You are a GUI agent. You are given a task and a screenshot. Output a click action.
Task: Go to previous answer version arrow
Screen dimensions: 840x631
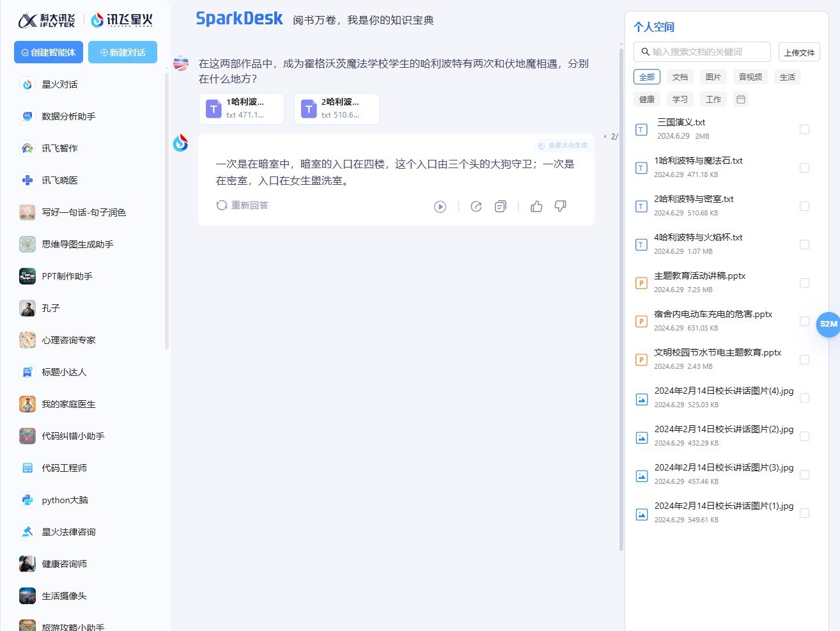pos(605,136)
